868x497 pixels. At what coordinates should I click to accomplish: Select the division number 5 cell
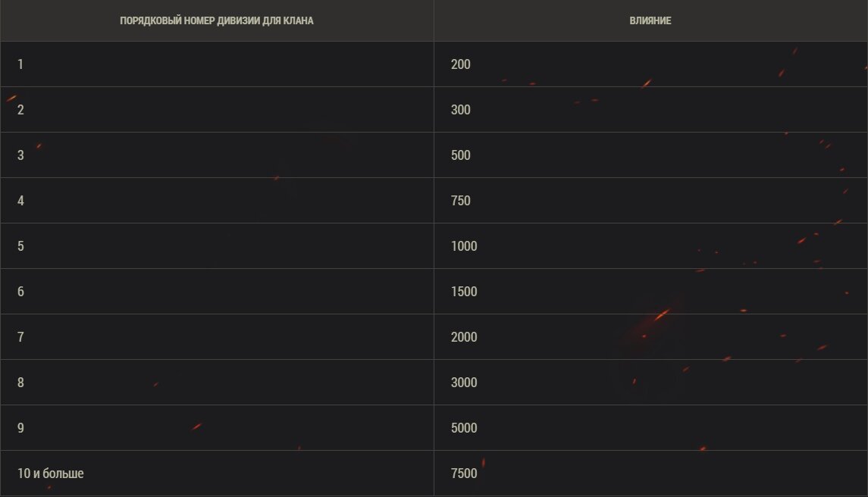point(217,245)
